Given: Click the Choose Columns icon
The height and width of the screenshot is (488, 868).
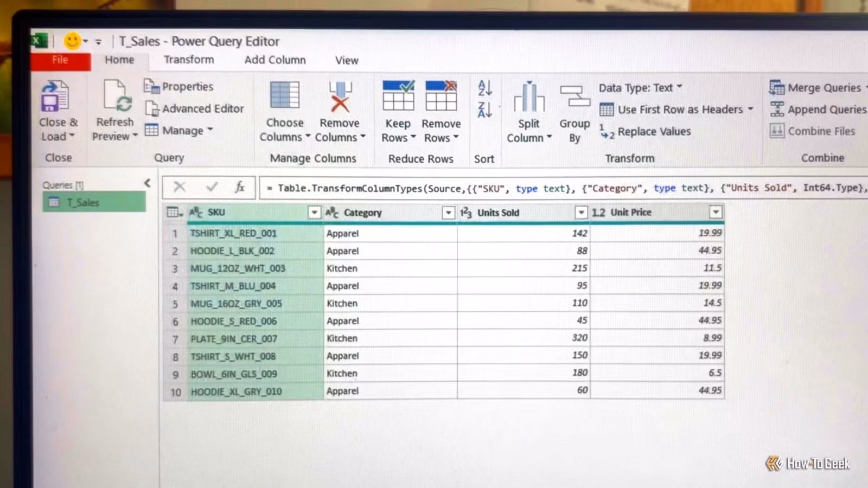Looking at the screenshot, I should pos(285,96).
